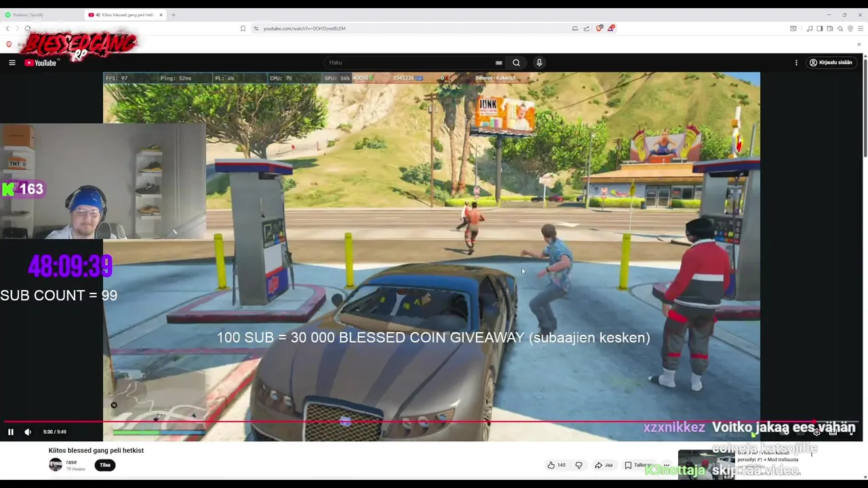Toggle the browser sidebar panel
Image resolution: width=868 pixels, height=488 pixels.
(819, 28)
